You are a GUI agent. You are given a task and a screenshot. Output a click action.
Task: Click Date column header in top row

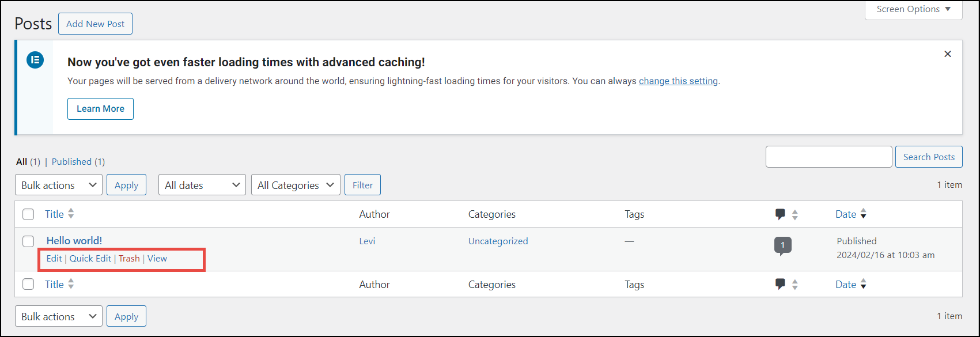[x=846, y=214]
